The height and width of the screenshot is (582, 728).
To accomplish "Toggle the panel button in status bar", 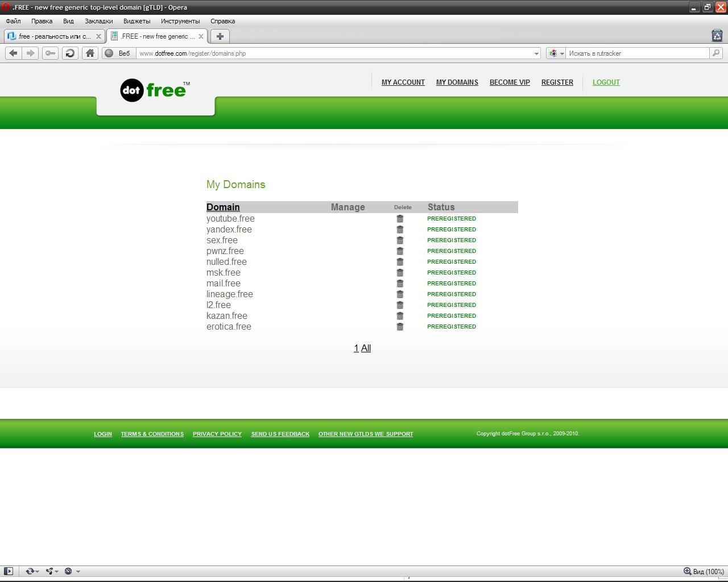I will click(9, 571).
